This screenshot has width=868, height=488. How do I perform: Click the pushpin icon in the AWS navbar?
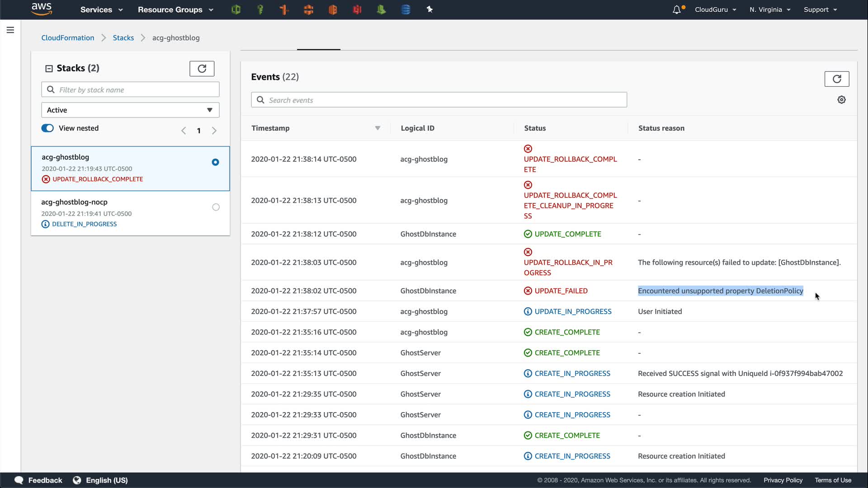(429, 9)
